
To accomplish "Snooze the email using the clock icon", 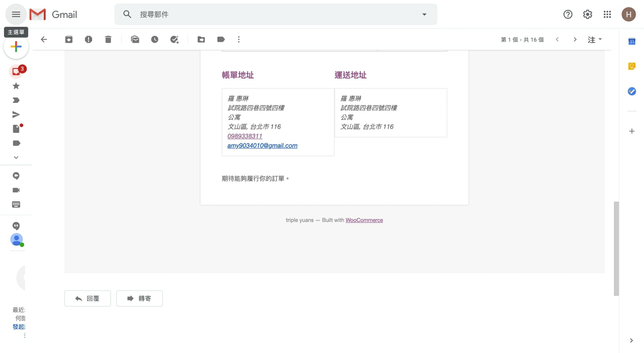I will (154, 39).
